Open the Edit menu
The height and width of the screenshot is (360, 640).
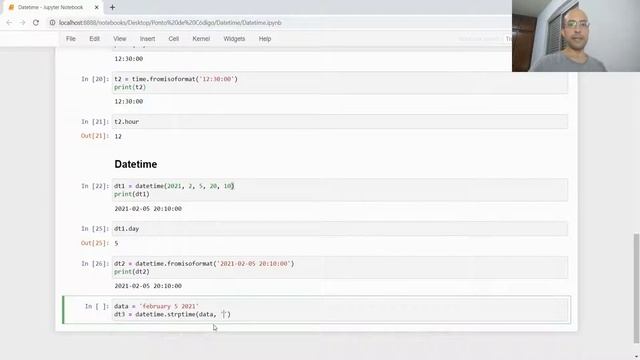point(94,39)
